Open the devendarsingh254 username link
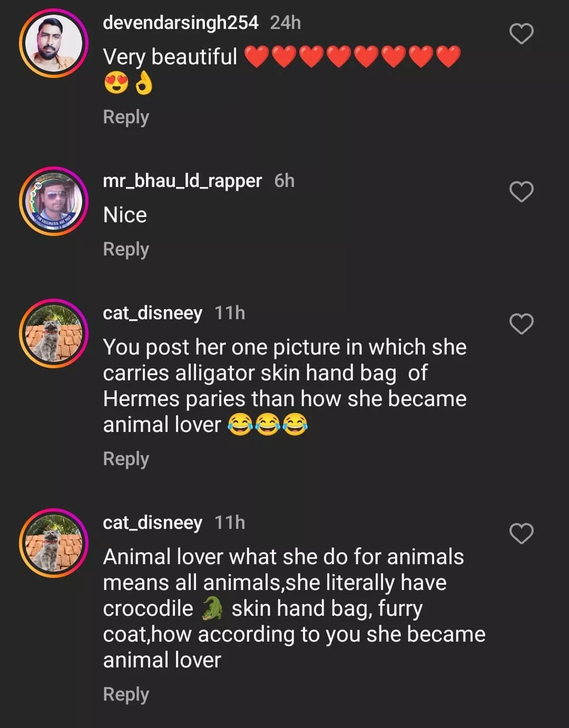 180,23
